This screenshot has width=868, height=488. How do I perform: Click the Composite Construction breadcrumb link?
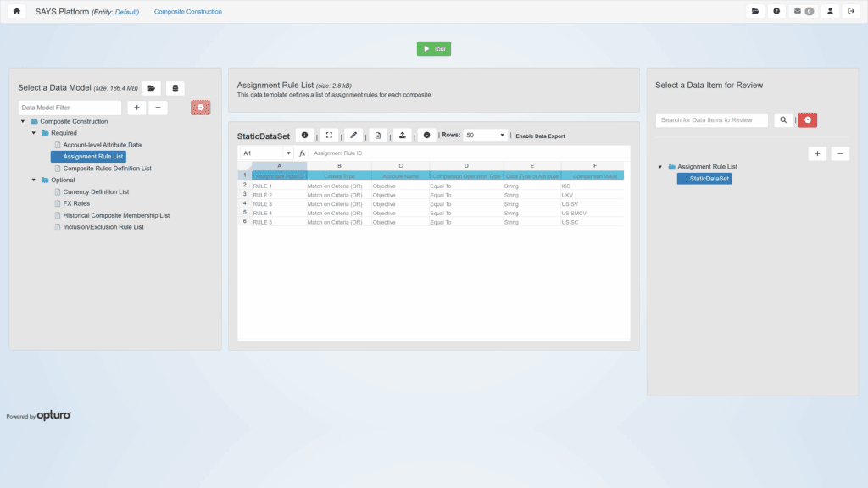click(x=188, y=12)
